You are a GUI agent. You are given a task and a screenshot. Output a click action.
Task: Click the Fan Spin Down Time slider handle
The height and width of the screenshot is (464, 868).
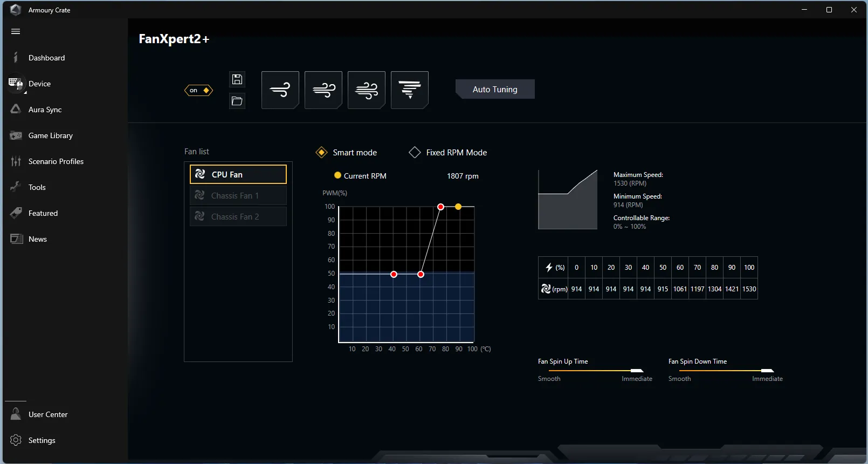point(767,371)
